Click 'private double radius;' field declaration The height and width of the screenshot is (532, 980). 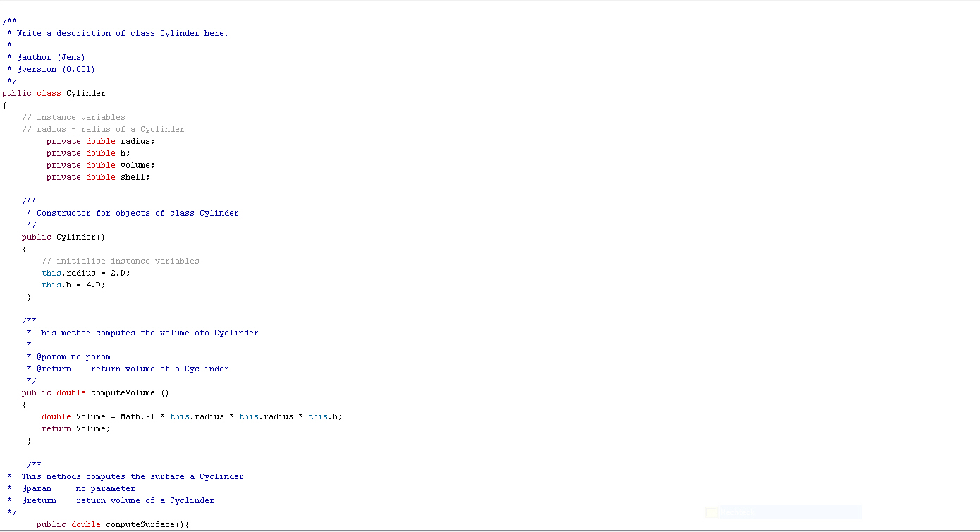coord(100,141)
